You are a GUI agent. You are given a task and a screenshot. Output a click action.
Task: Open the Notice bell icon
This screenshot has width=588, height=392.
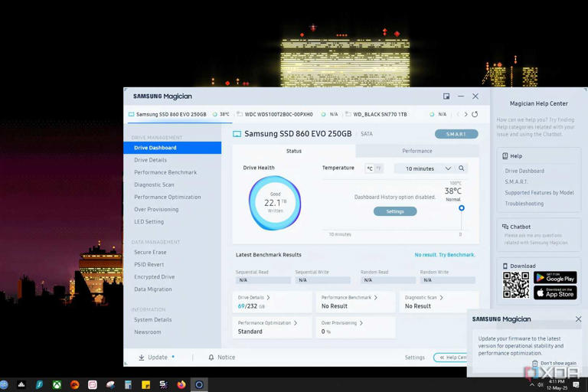[211, 358]
